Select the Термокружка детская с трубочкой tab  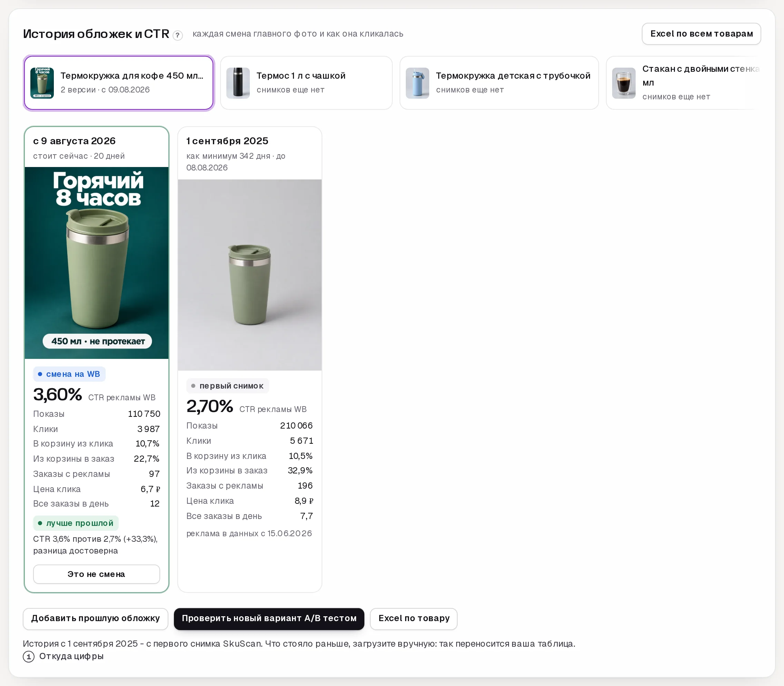499,83
